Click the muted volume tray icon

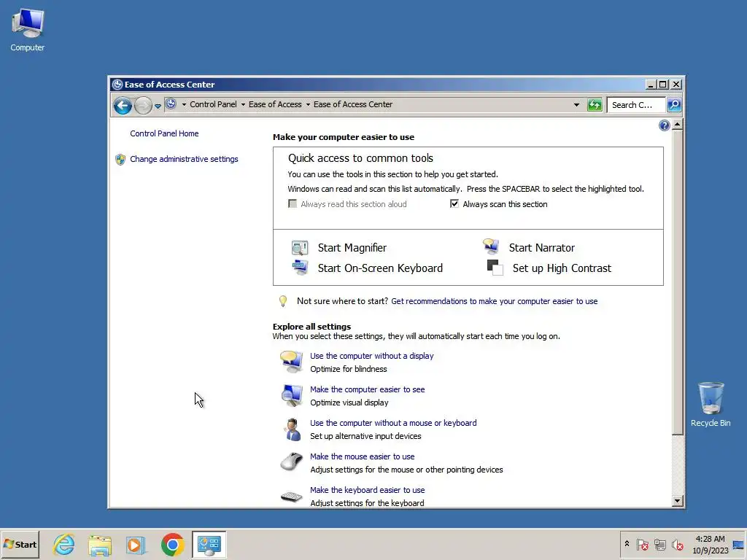click(x=677, y=544)
